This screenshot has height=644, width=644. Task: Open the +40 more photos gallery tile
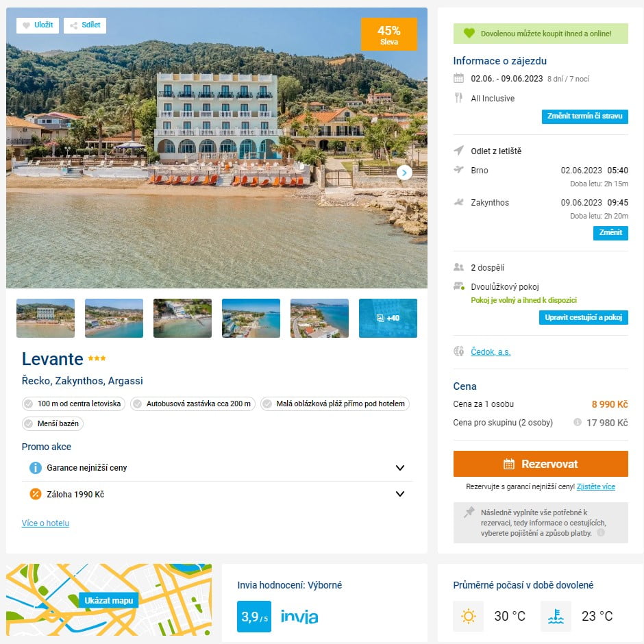[388, 318]
